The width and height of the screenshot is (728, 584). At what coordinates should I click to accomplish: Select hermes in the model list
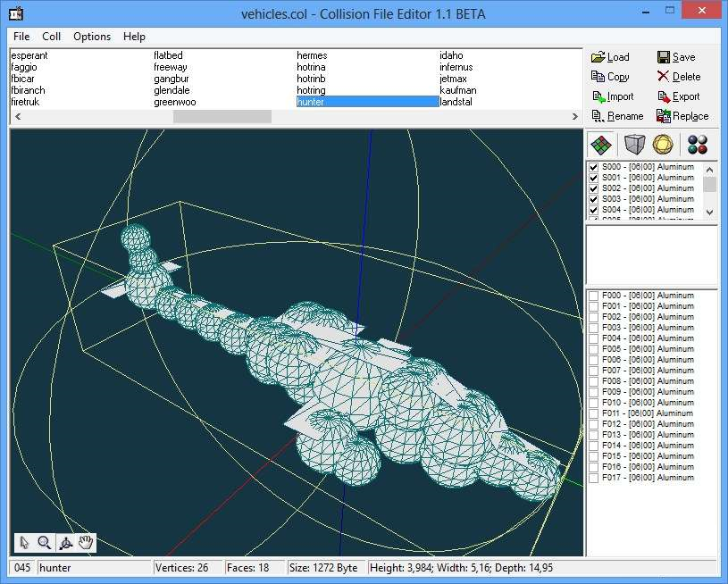[312, 55]
